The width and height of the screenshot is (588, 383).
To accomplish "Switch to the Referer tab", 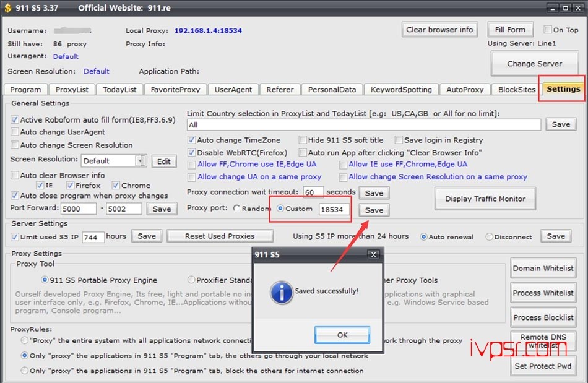I will coord(280,90).
